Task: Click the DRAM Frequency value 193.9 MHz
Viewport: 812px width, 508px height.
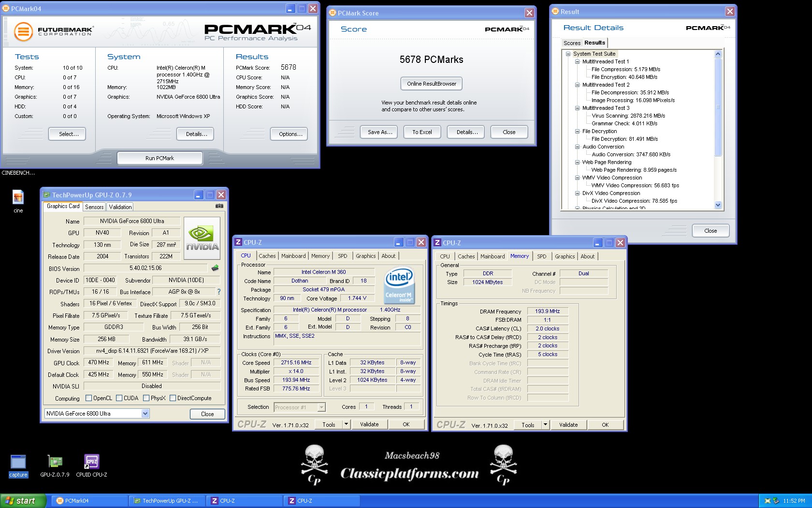Action: click(548, 311)
